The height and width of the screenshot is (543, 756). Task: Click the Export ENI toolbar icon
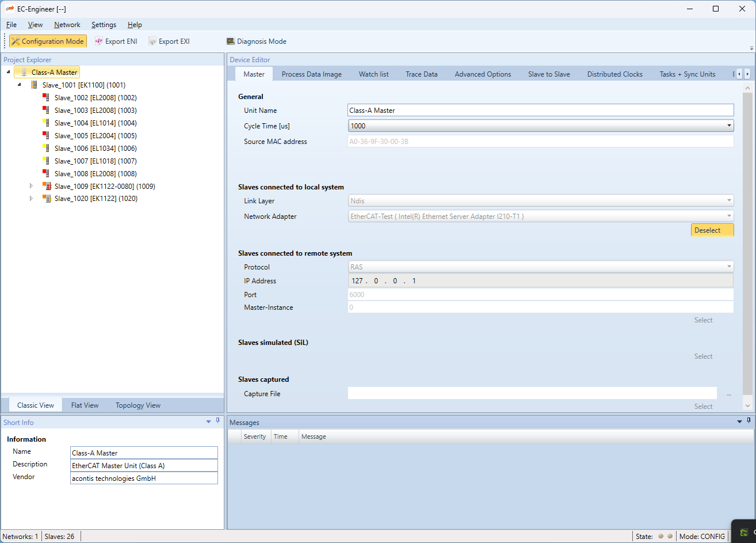coord(98,41)
